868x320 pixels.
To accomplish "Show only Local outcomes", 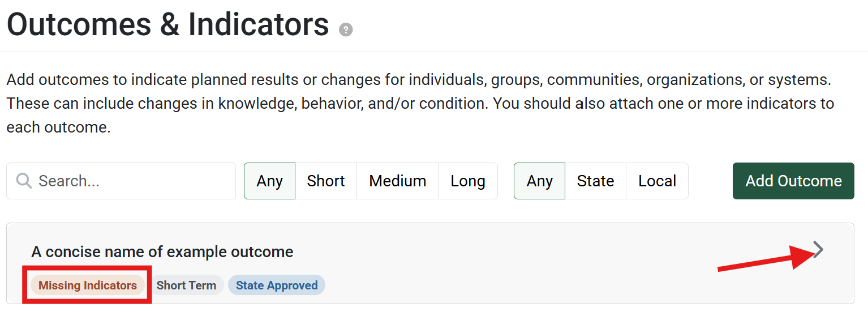I will pos(657,181).
